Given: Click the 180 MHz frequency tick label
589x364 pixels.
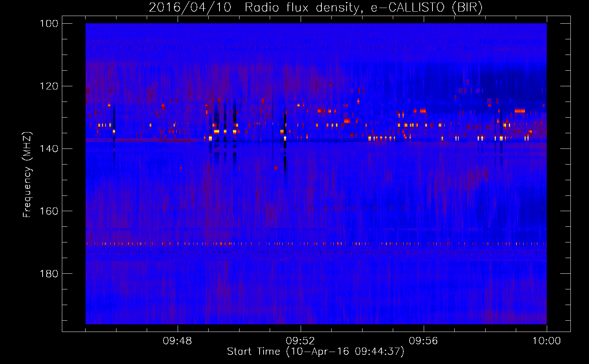Looking at the screenshot, I should 49,274.
